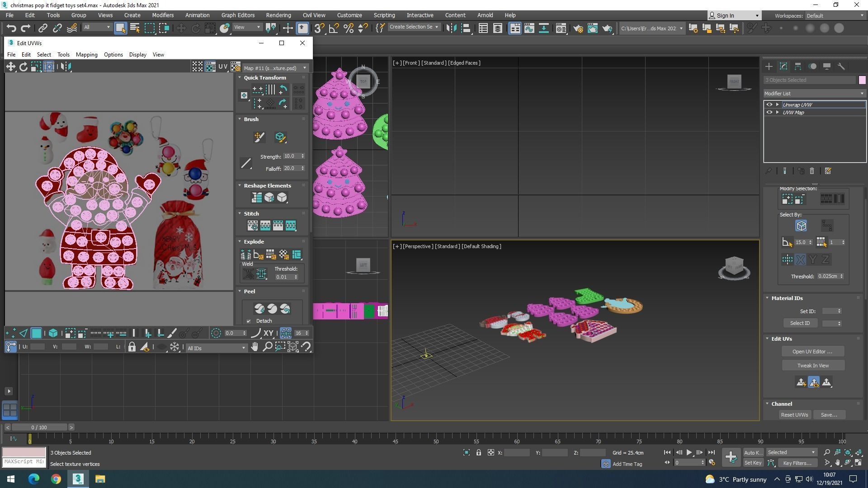Screen dimensions: 868x488
Task: Click the pink object color swatch
Action: 862,80
